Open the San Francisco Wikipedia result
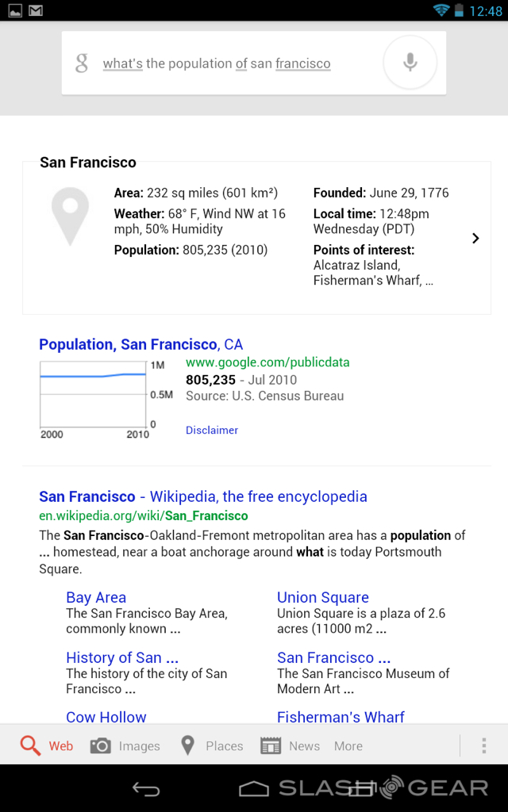The width and height of the screenshot is (508, 812). pos(202,497)
